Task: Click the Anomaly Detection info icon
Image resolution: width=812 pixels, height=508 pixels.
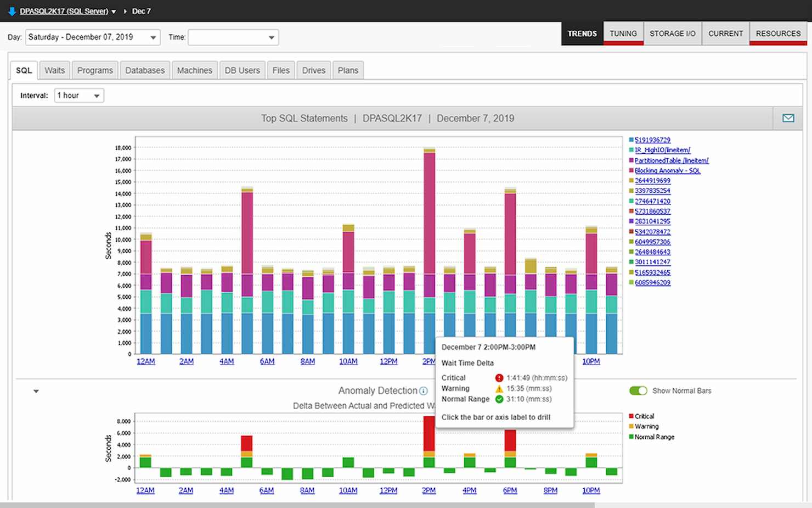Action: (x=423, y=390)
